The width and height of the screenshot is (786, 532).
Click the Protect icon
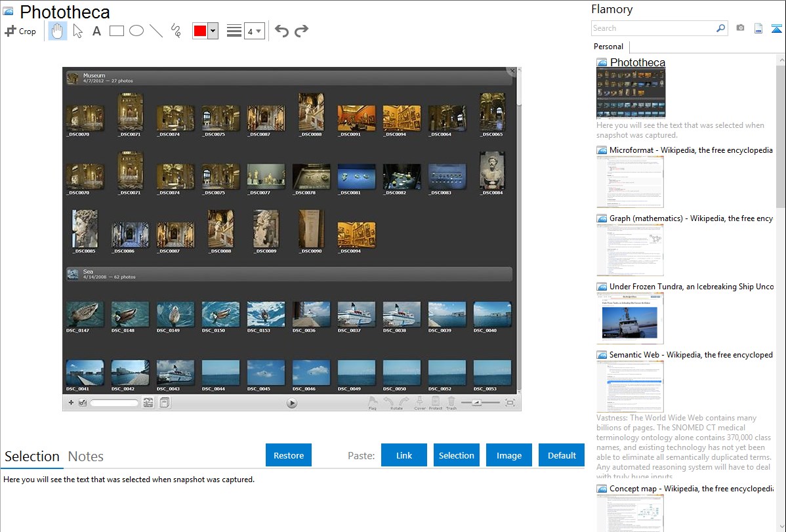436,403
